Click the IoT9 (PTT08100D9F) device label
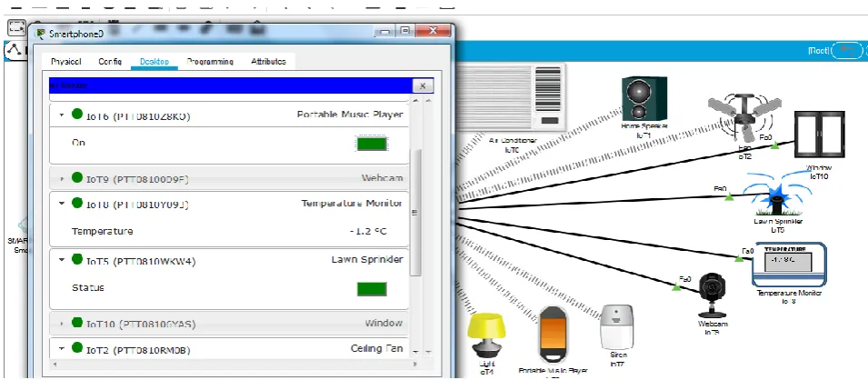The height and width of the screenshot is (380, 868). [x=138, y=179]
